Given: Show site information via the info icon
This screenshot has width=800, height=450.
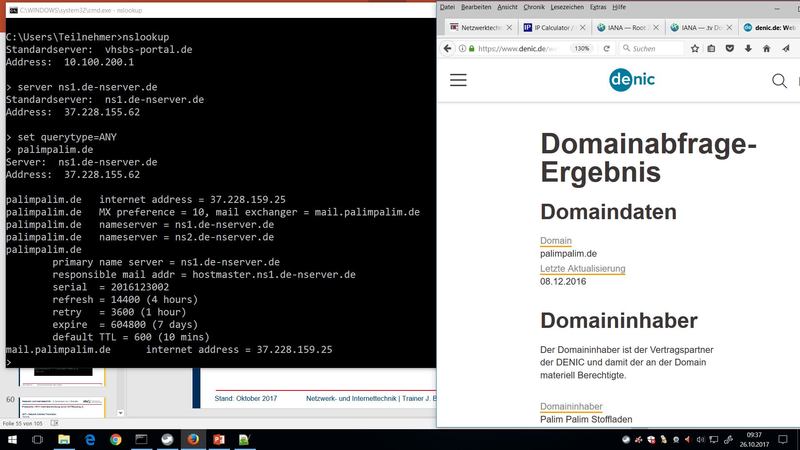Looking at the screenshot, I should click(x=462, y=48).
